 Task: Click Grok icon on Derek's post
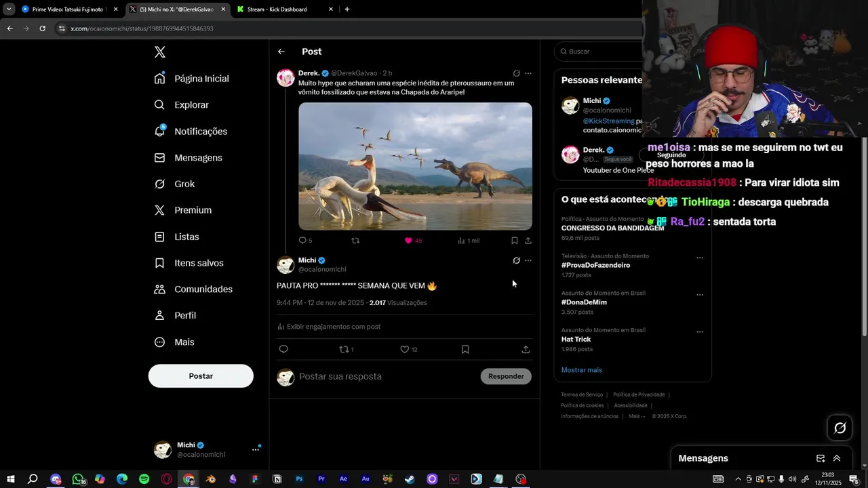pos(516,73)
